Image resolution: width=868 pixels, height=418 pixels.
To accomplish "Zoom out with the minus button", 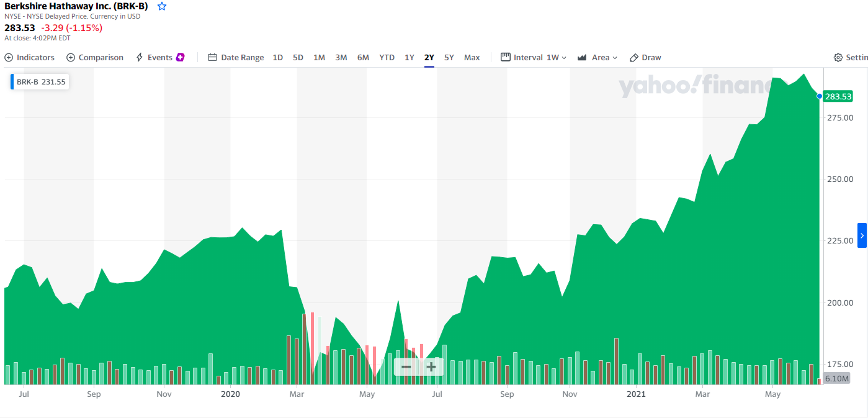I will click(406, 366).
